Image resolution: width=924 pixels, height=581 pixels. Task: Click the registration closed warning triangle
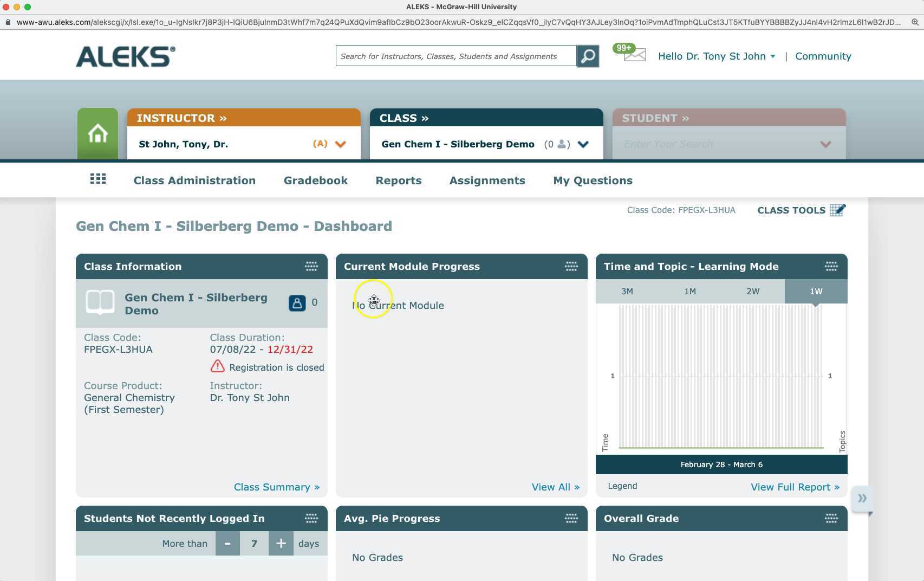pos(217,366)
